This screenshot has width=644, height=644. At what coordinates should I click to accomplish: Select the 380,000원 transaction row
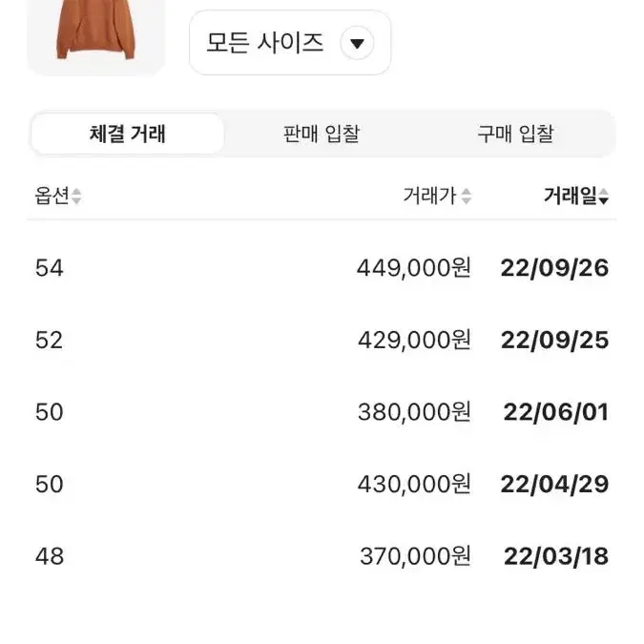(322, 412)
